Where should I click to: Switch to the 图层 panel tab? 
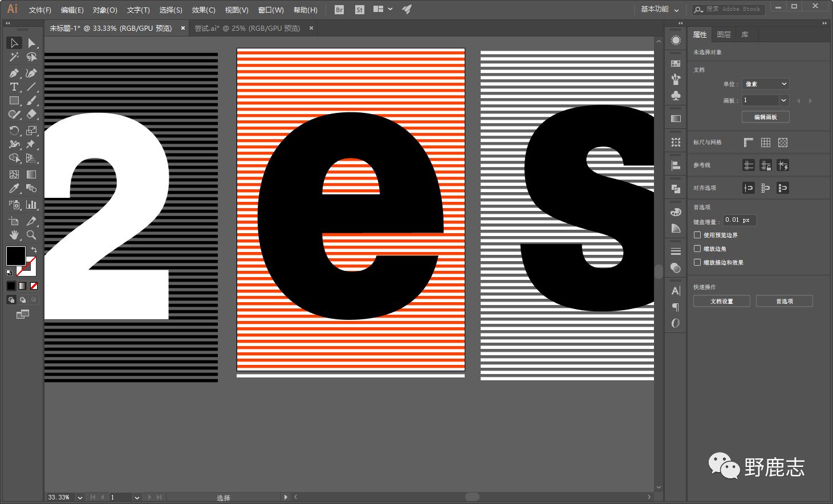coord(724,35)
